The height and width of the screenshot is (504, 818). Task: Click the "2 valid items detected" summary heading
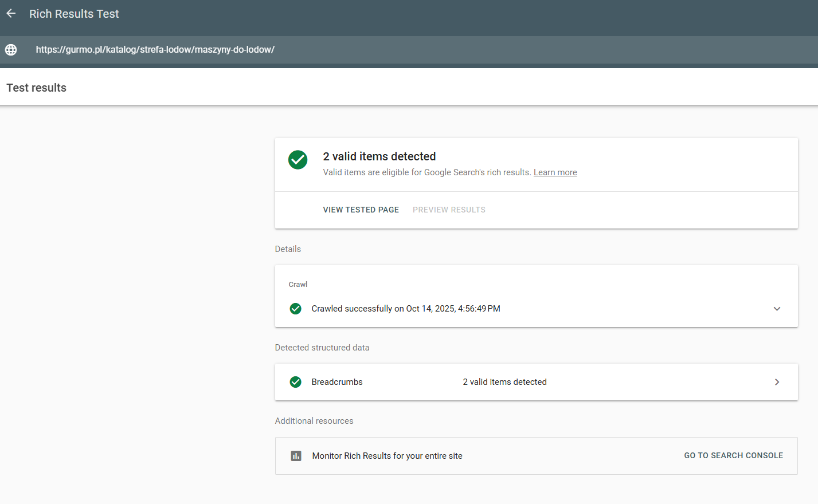pos(379,156)
